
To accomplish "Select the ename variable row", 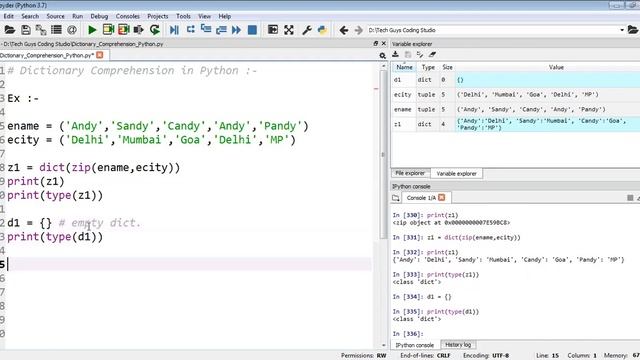I will pyautogui.click(x=516, y=109).
